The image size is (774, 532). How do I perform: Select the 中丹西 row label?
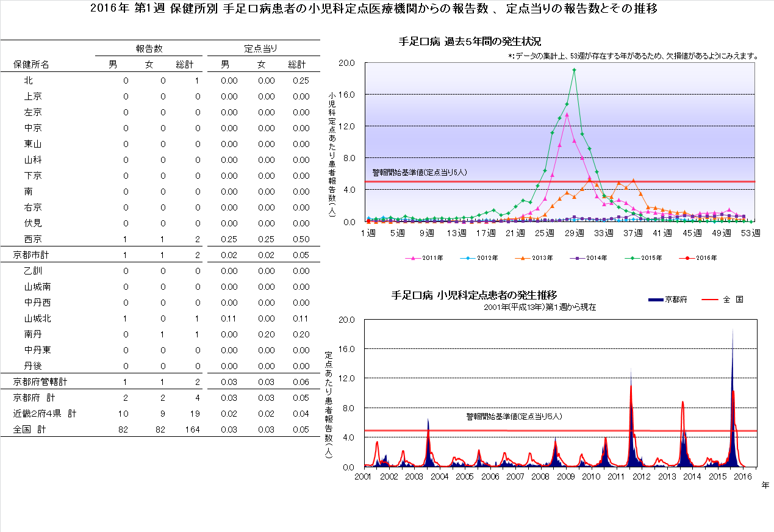(x=37, y=303)
